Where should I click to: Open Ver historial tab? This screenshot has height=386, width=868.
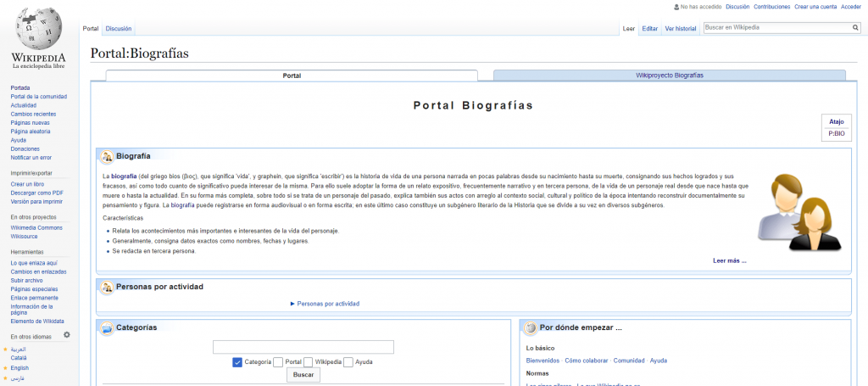(x=681, y=28)
